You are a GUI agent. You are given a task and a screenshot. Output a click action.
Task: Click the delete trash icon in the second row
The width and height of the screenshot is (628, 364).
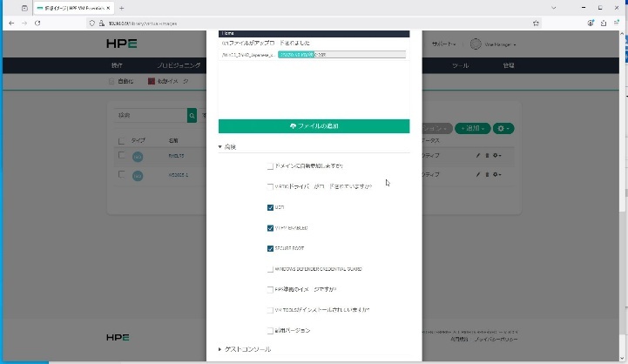click(487, 175)
